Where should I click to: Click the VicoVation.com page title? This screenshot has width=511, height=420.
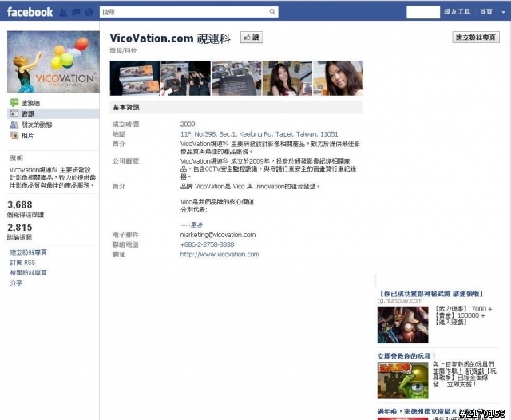[170, 38]
